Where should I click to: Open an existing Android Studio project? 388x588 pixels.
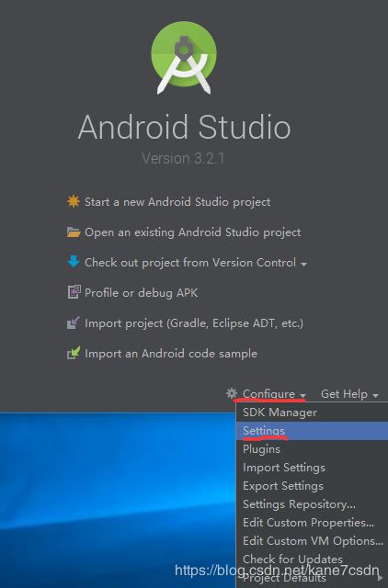[192, 232]
